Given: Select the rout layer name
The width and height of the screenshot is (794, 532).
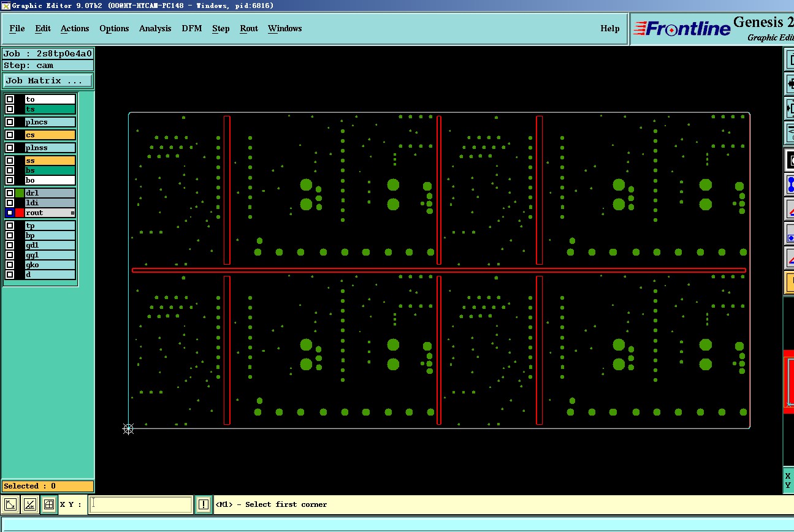Looking at the screenshot, I should pos(50,213).
